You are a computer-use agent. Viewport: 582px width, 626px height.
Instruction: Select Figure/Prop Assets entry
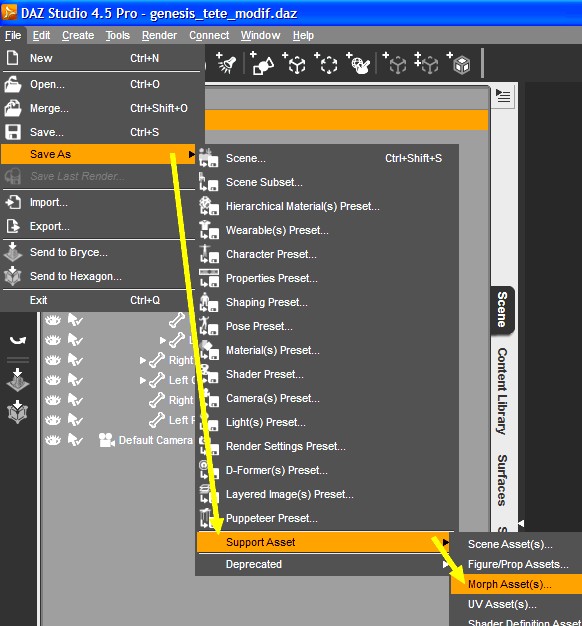pos(518,564)
